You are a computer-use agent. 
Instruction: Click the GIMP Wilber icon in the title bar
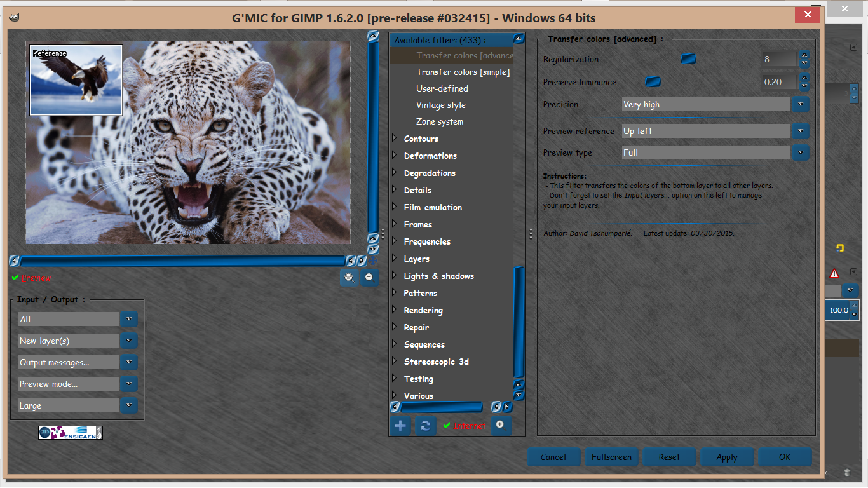(x=14, y=17)
